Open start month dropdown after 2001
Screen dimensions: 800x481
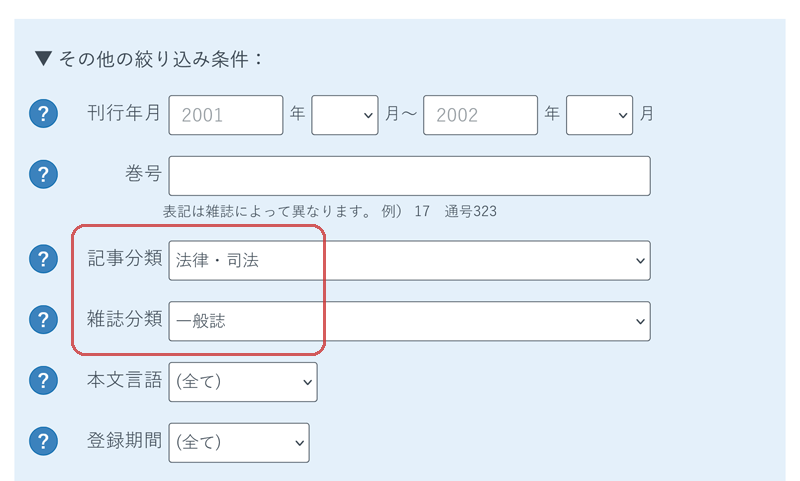(x=345, y=115)
